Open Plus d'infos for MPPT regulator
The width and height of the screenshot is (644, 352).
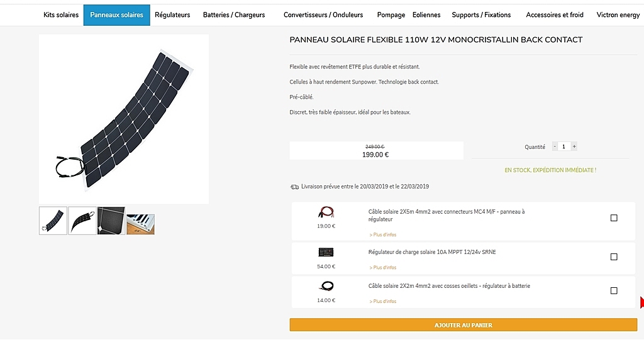(382, 268)
